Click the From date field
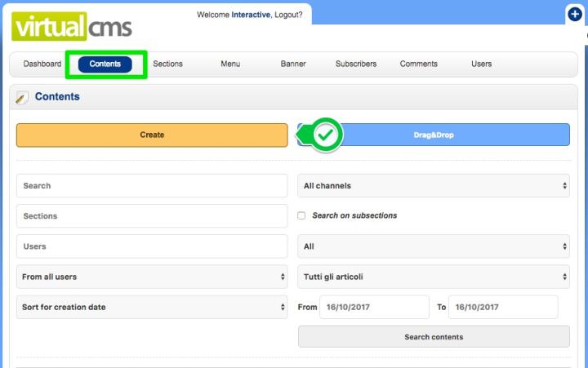The height and width of the screenshot is (368, 588). pyautogui.click(x=374, y=307)
